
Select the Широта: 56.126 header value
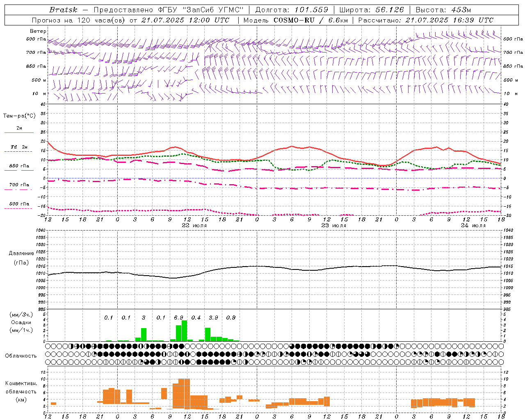372,10
